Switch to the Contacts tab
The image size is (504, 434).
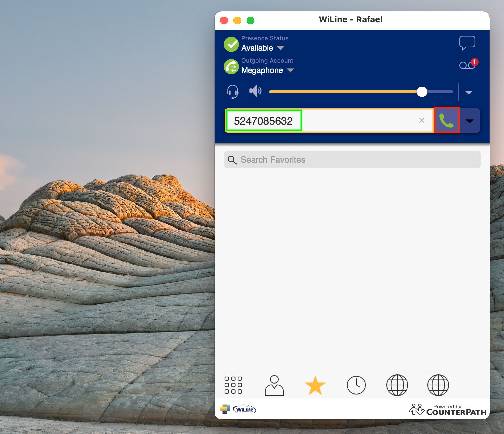coord(274,385)
